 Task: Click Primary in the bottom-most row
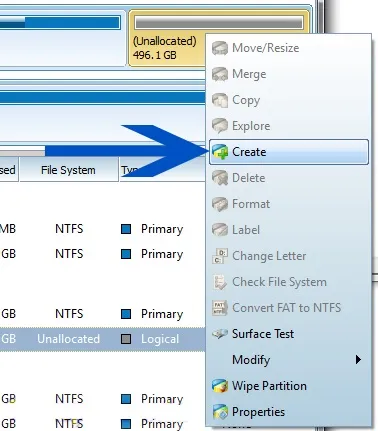(x=162, y=424)
